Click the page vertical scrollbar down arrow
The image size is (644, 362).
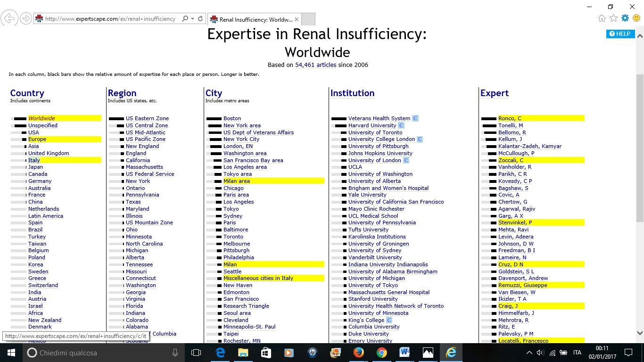click(640, 332)
